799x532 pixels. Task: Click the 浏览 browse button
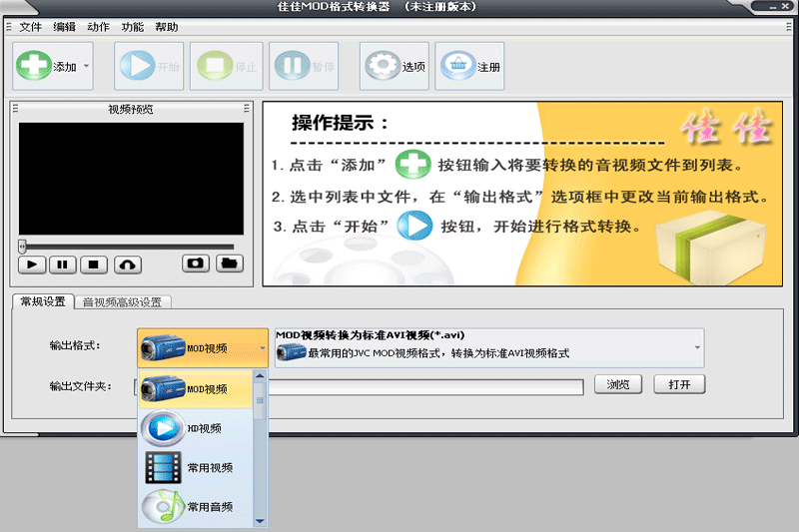click(x=618, y=384)
